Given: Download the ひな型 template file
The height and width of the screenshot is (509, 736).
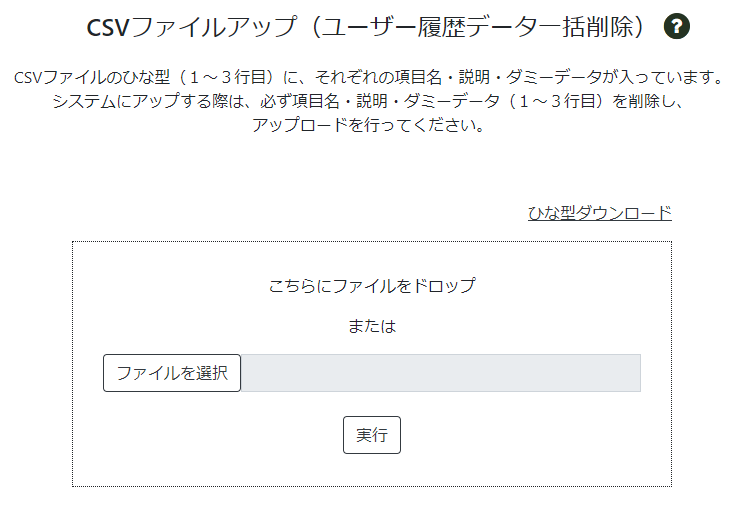Looking at the screenshot, I should [x=599, y=213].
